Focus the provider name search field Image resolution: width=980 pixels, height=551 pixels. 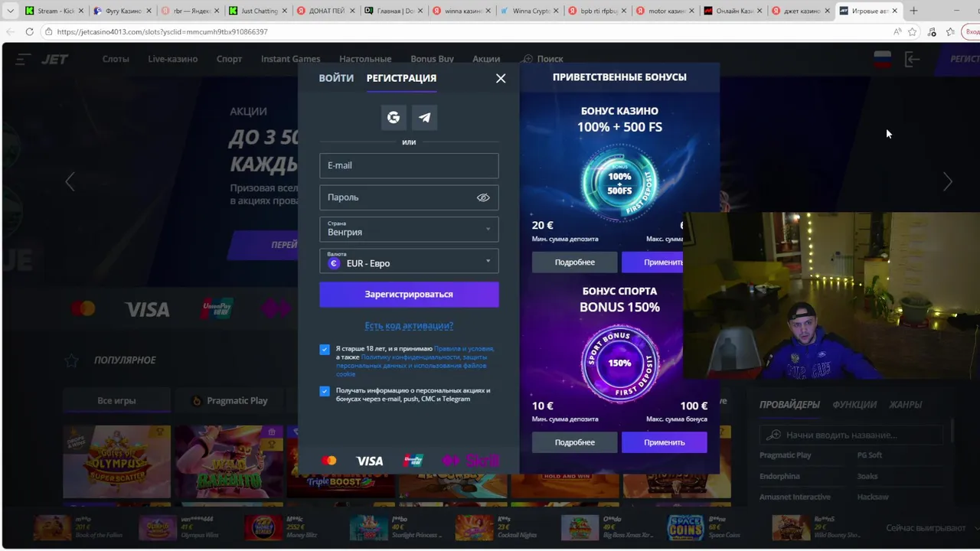click(x=851, y=435)
